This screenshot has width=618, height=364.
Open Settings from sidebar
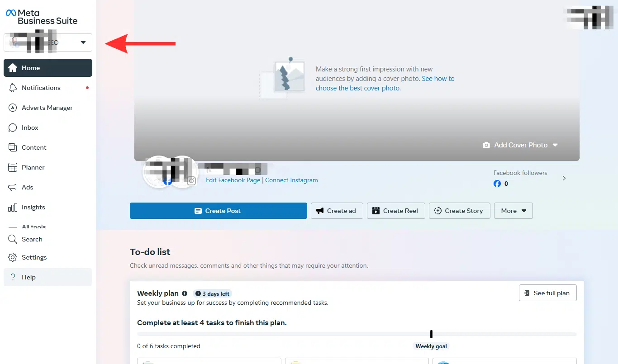48,257
